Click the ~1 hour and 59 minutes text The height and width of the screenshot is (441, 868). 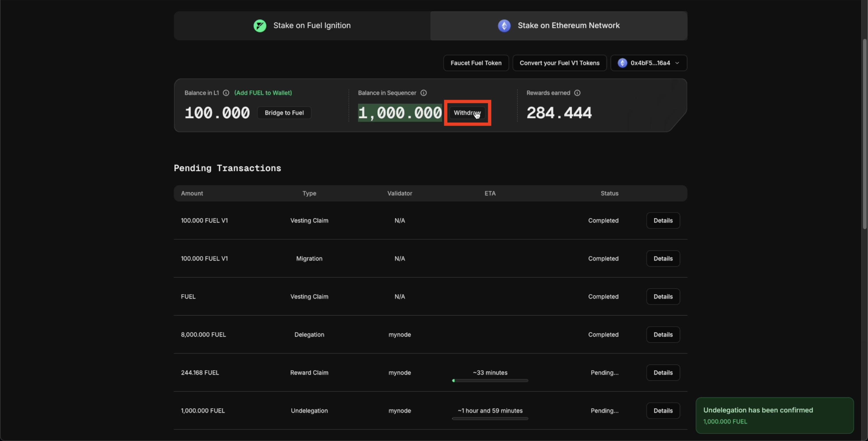click(x=490, y=411)
